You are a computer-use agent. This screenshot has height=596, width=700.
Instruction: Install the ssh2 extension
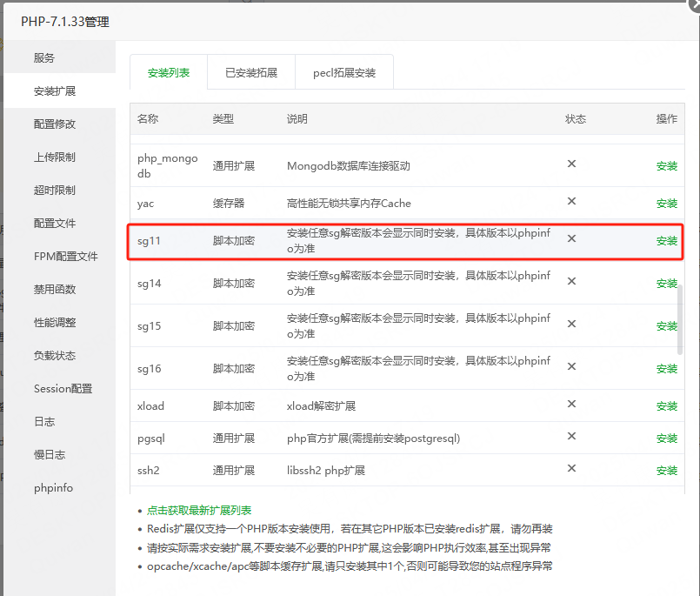pyautogui.click(x=666, y=470)
